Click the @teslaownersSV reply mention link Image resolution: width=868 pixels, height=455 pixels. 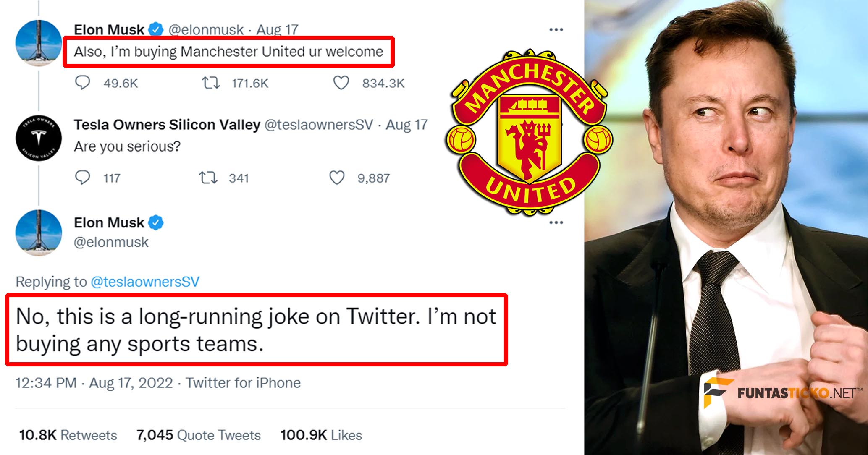145,282
